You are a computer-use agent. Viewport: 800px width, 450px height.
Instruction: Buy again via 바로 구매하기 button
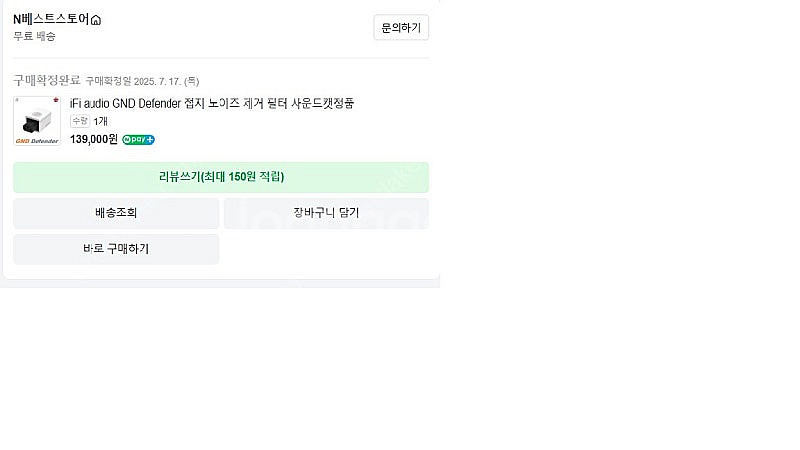(116, 249)
